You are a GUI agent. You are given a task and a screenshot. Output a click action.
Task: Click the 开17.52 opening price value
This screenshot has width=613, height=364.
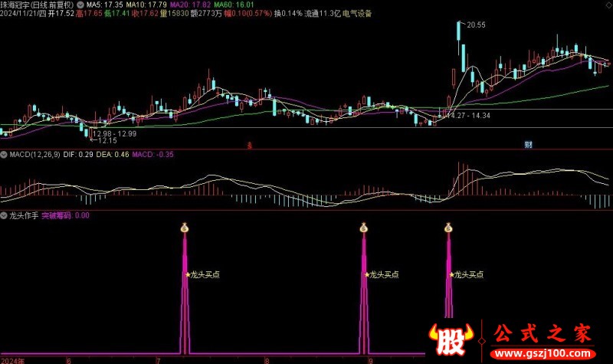click(x=61, y=14)
